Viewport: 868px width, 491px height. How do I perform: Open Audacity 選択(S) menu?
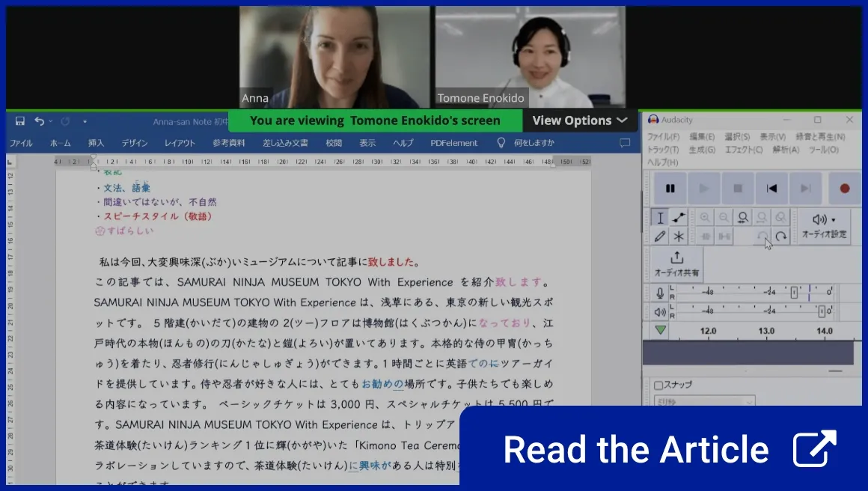point(737,137)
